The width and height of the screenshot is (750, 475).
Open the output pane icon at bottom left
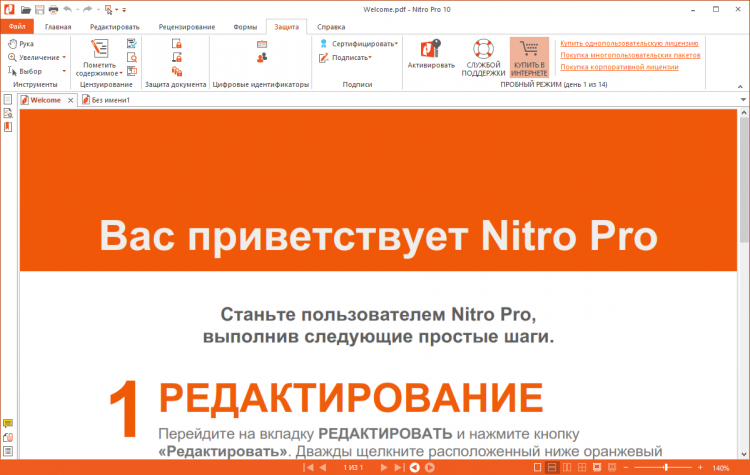8,451
